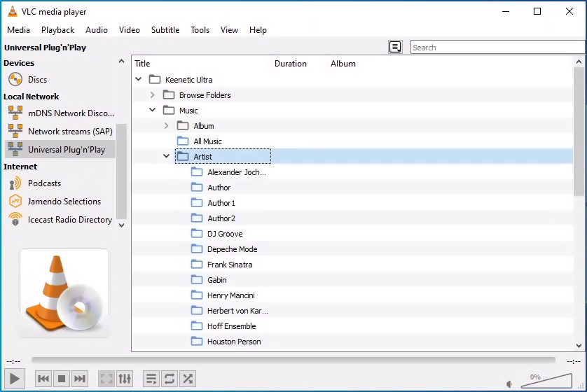
Task: Skip to next track
Action: point(80,379)
